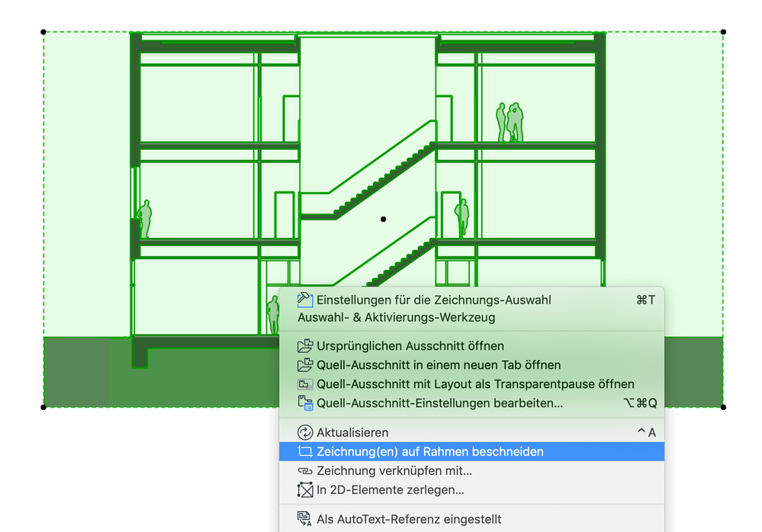The image size is (762, 532).
Task: Open Quell-Ausschnitt mit Layout als Transparentpause
Action: [471, 384]
